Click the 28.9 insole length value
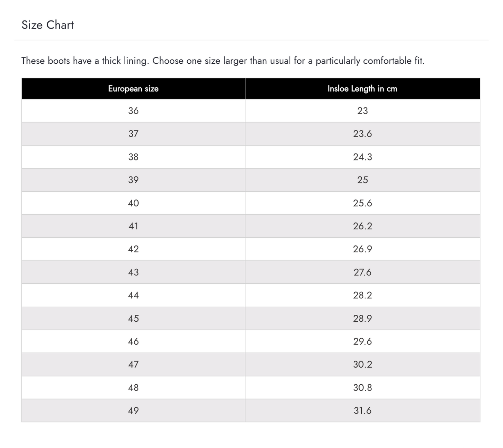503x448 pixels. (x=362, y=319)
